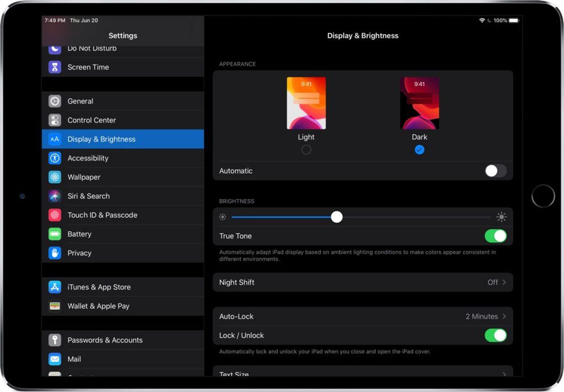Turn off the True Tone switch

[495, 236]
